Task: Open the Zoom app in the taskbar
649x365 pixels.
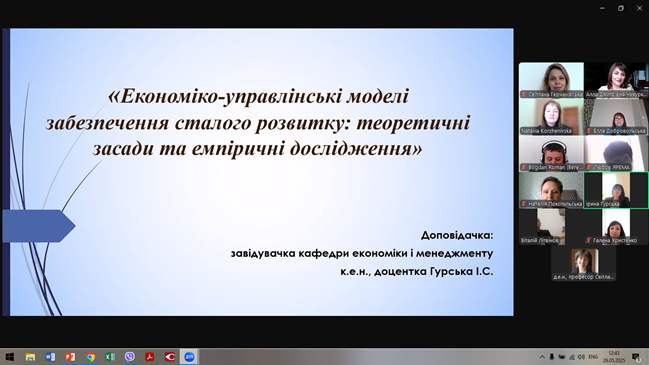Action: coord(189,357)
